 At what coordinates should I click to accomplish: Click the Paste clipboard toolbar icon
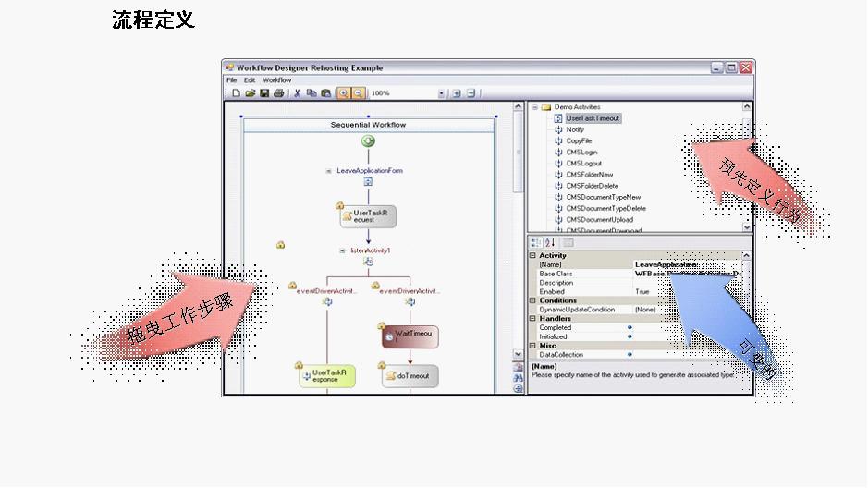(x=326, y=93)
